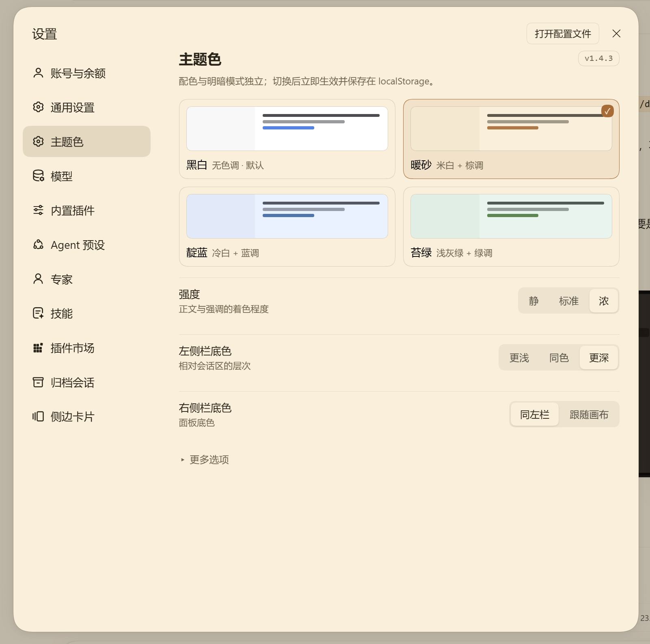Click the skills note icon
Image resolution: width=650 pixels, height=644 pixels.
(38, 313)
